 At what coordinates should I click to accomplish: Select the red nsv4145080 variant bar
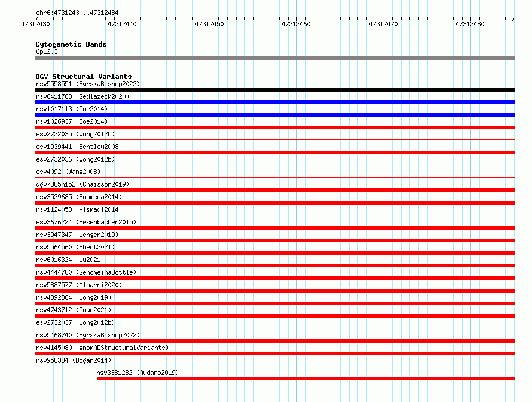[x=275, y=354]
